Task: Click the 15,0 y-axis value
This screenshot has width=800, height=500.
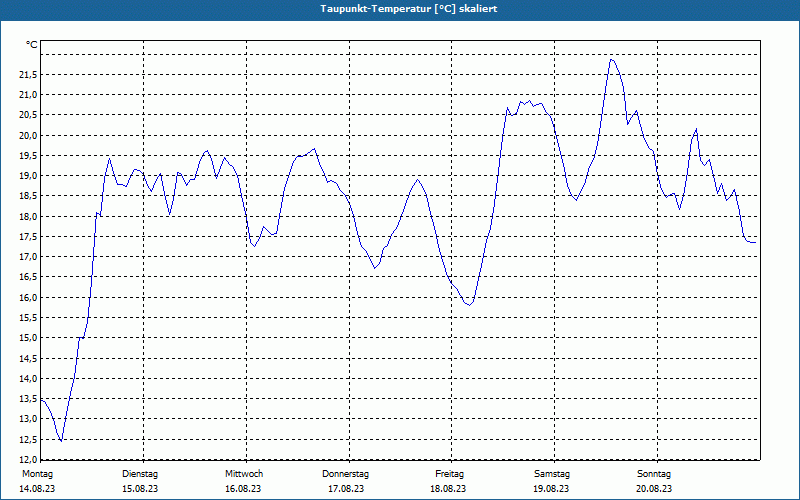Action: pos(28,338)
